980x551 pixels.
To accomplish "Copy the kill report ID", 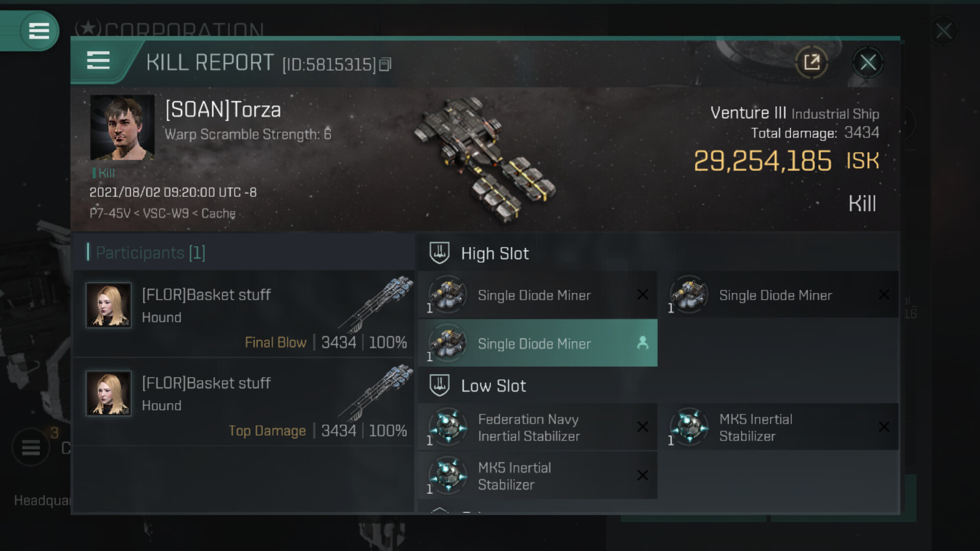I will (385, 64).
